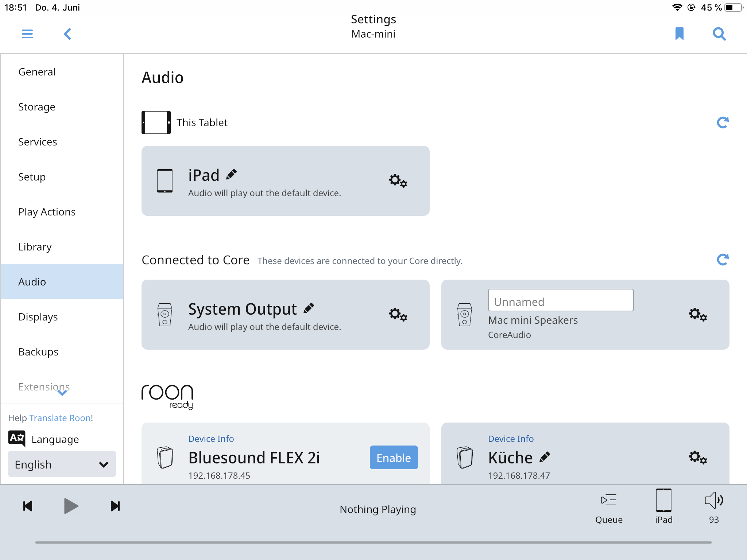Enable the Bluesound FLEX 2i device
Screen dimensions: 747x560
[x=394, y=457]
